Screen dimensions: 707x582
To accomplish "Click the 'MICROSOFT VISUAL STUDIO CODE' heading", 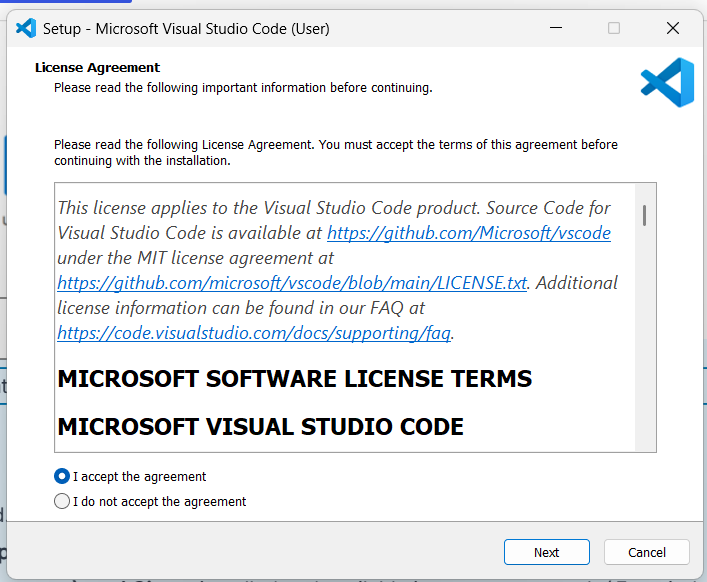I will pos(261,427).
